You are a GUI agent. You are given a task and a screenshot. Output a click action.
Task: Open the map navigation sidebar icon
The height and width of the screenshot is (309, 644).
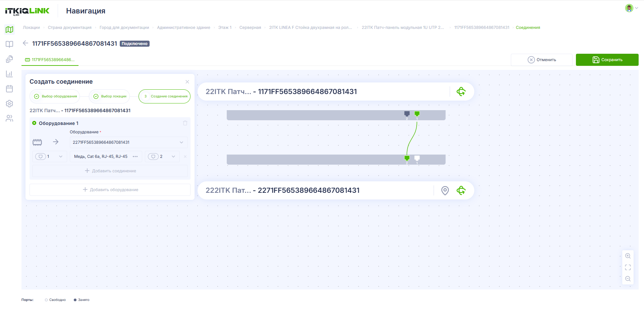point(9,30)
